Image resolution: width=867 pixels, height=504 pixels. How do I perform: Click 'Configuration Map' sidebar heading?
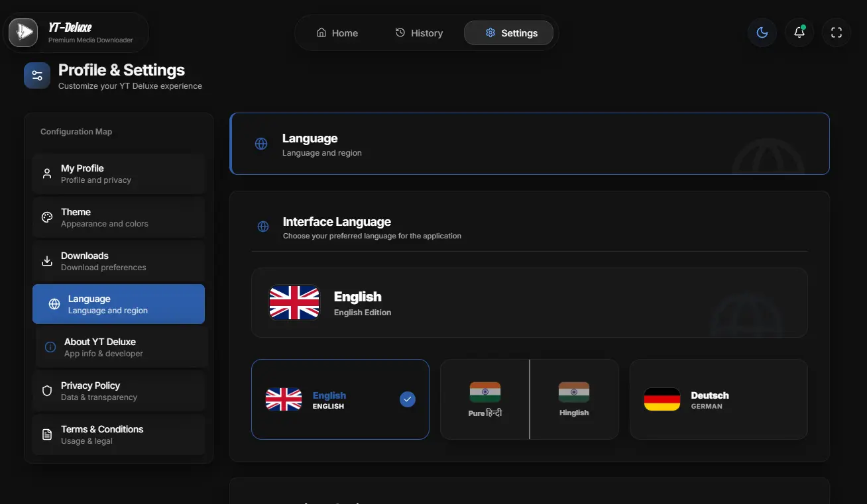point(76,132)
